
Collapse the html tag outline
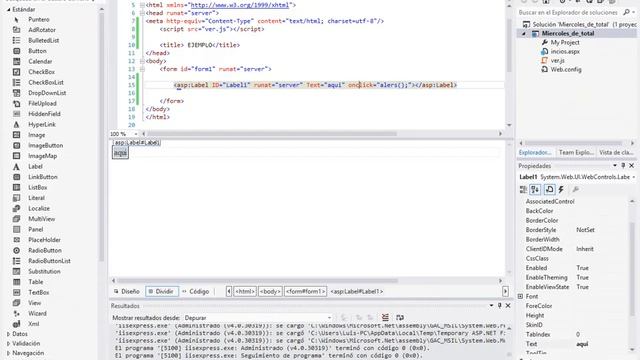(142, 5)
